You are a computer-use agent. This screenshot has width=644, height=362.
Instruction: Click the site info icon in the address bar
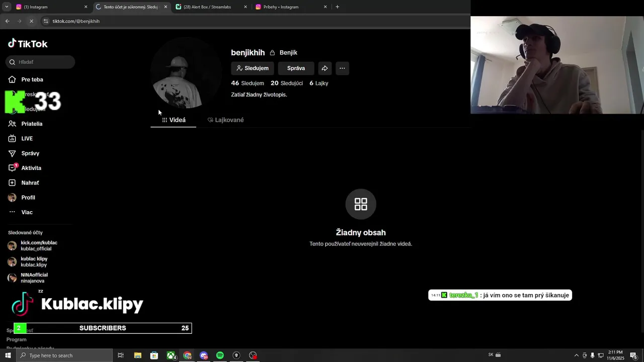46,21
